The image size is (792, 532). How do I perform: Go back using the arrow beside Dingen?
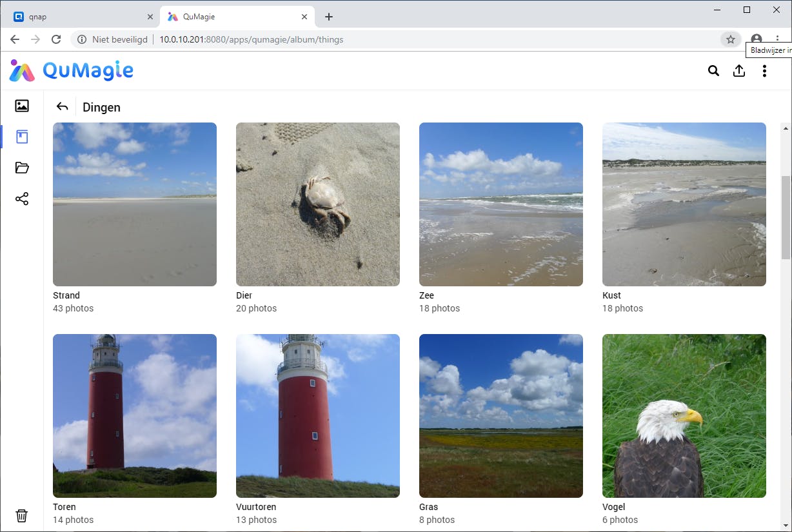(62, 107)
